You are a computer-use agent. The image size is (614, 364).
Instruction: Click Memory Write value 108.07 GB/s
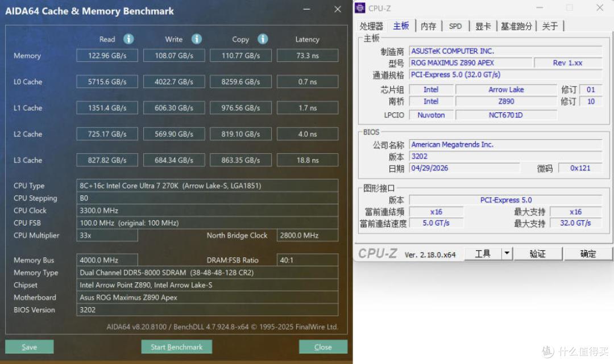pos(174,56)
